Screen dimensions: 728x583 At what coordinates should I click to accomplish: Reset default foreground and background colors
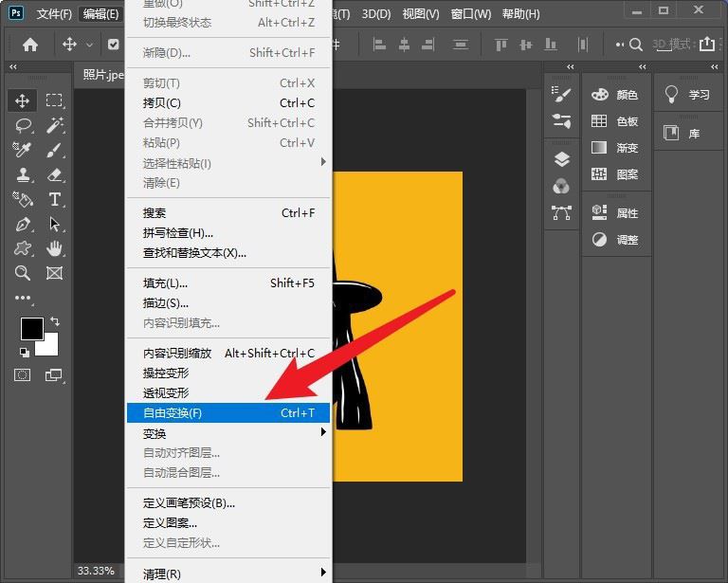(x=24, y=352)
